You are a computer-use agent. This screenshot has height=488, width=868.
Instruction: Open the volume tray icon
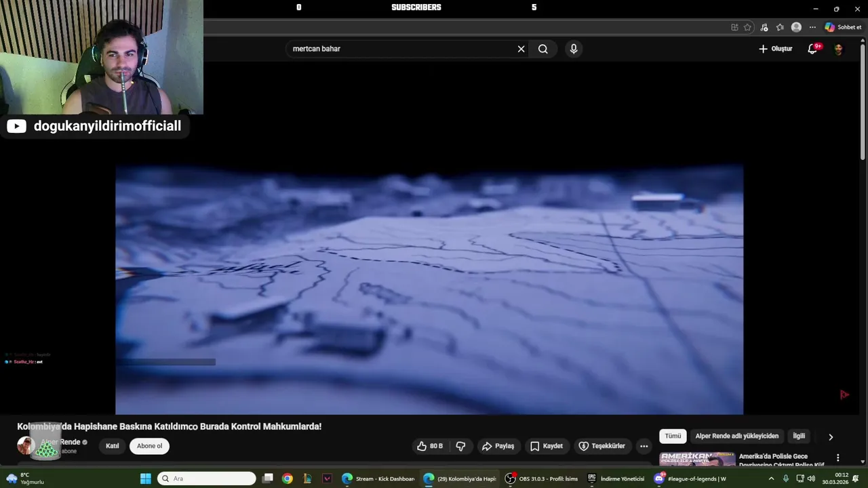tap(811, 479)
